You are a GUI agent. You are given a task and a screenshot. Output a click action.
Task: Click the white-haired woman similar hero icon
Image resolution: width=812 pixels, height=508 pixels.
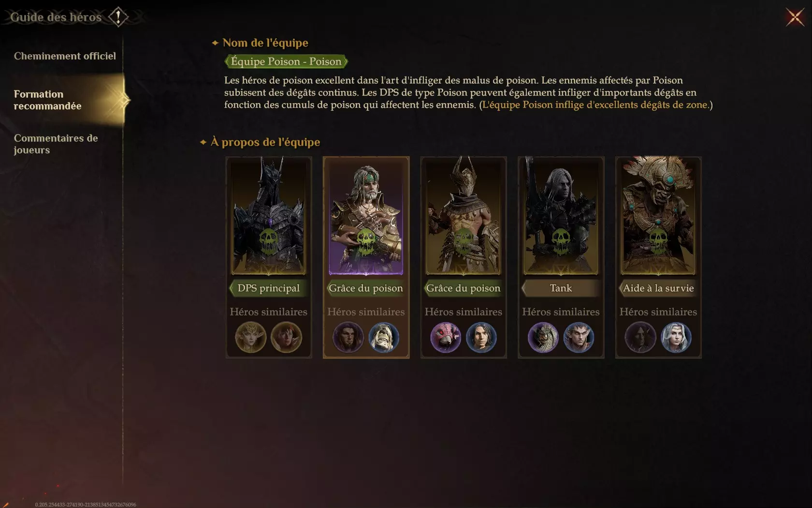point(676,337)
